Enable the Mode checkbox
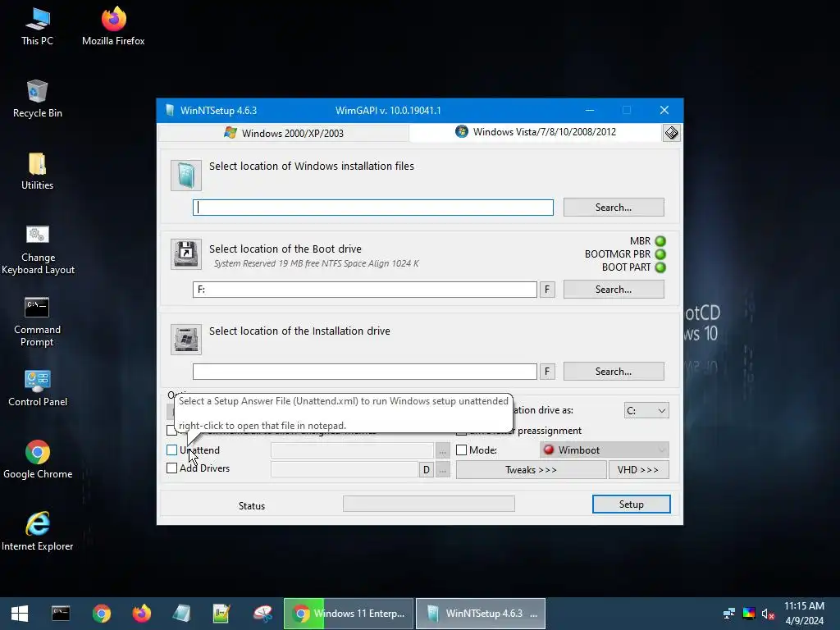This screenshot has height=630, width=840. [461, 450]
